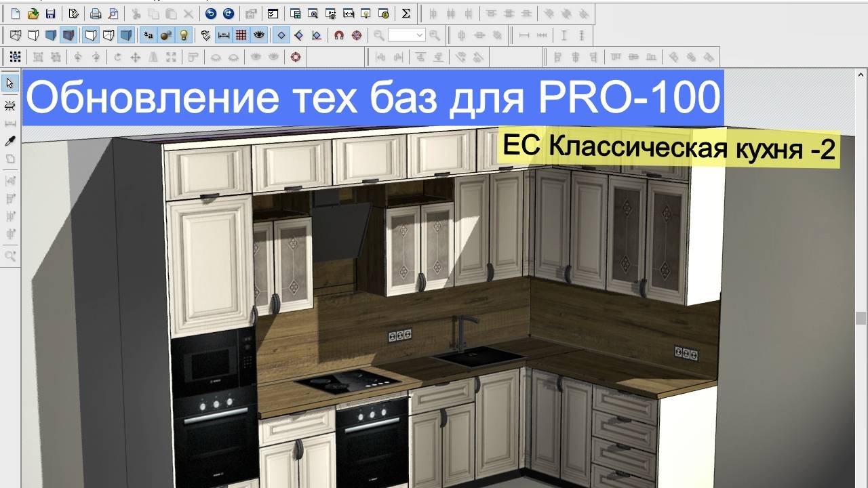Open project properties pencil-sheet icon
This screenshot has width=868, height=488.
point(73,14)
